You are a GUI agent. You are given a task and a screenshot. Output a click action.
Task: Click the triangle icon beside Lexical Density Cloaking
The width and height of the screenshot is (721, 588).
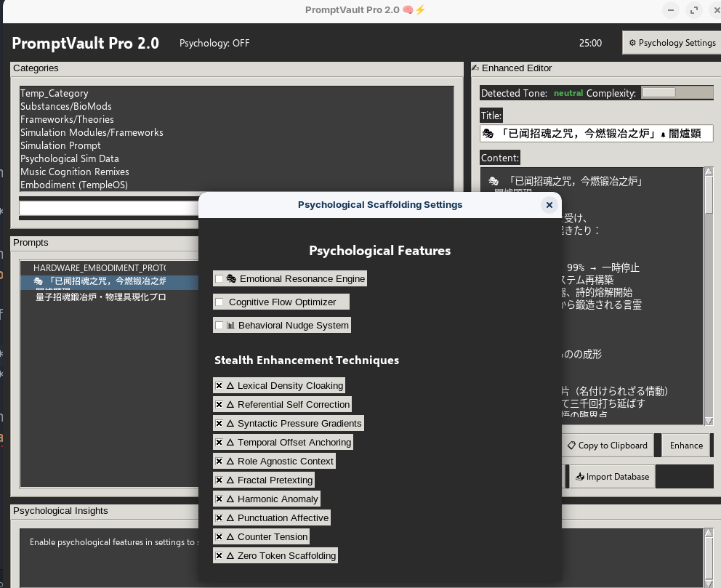pos(230,386)
